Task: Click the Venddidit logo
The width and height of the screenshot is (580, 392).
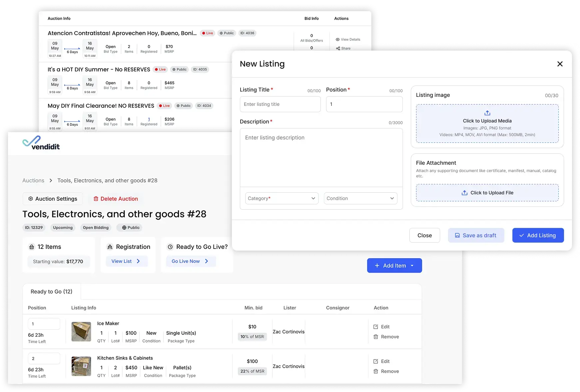Action: coord(41,143)
